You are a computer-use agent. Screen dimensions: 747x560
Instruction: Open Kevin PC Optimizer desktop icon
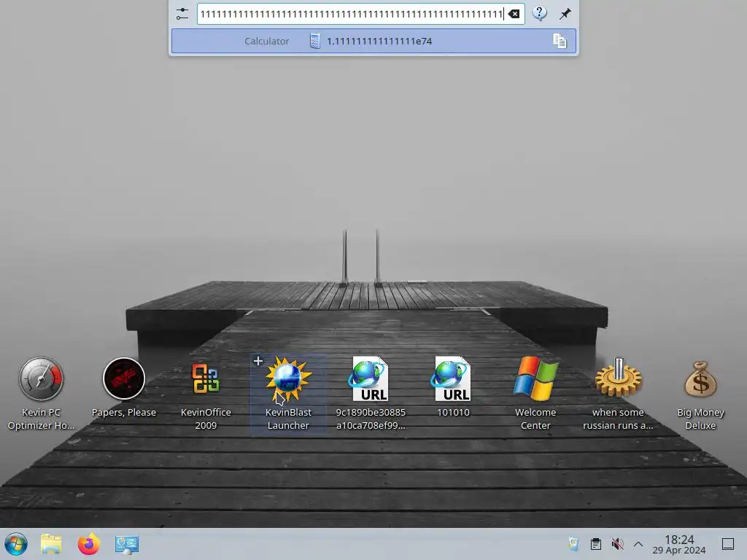pos(41,393)
